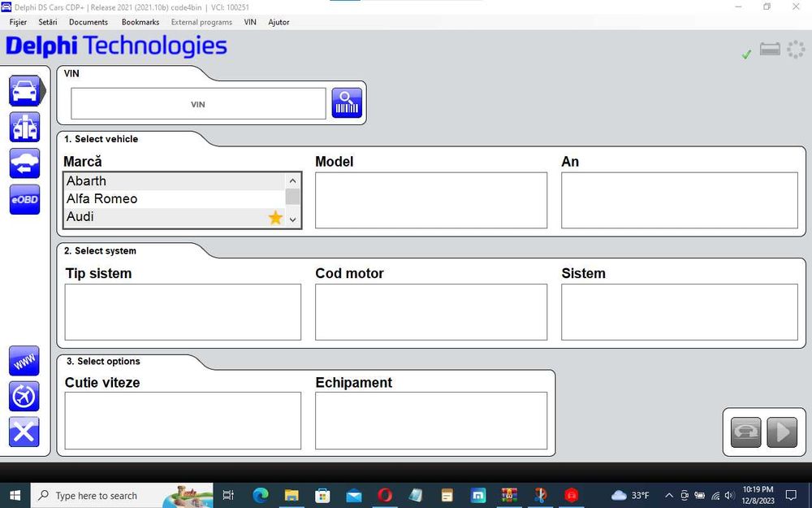Viewport: 812px width, 508px height.
Task: Click the blue X exit icon
Action: [24, 432]
